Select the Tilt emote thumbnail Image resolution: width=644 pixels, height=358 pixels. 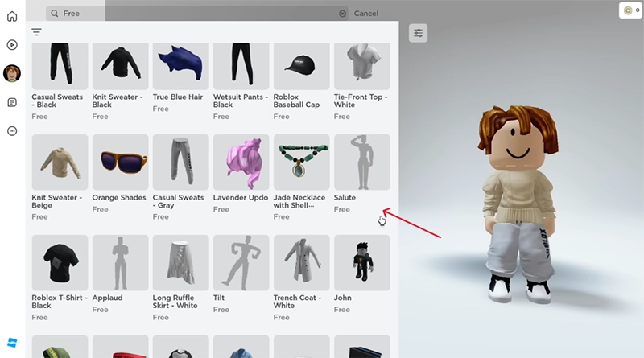pos(241,263)
